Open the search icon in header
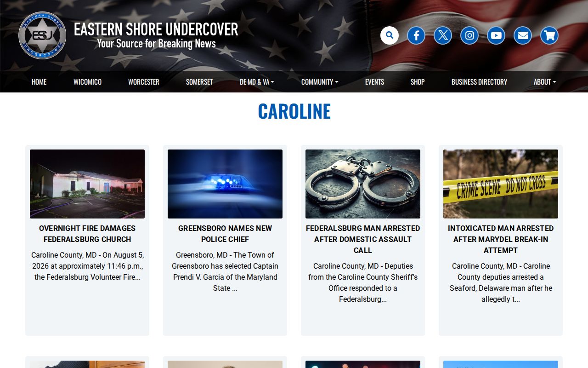 (390, 35)
